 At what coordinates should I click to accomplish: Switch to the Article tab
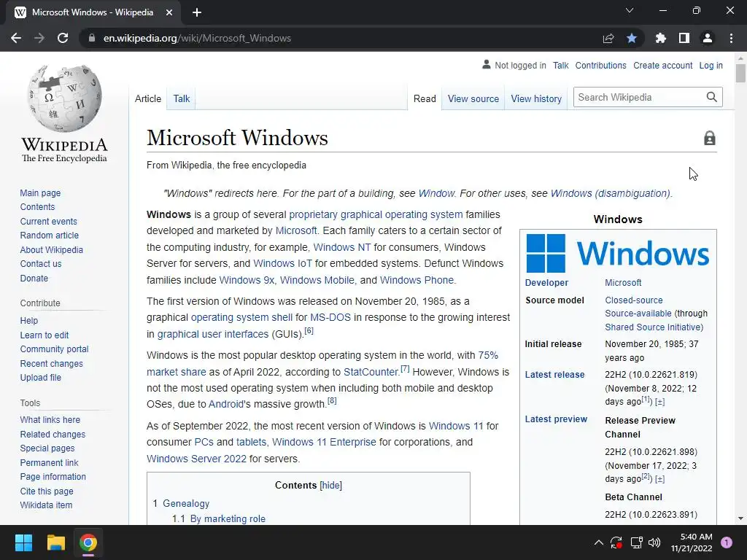point(147,98)
